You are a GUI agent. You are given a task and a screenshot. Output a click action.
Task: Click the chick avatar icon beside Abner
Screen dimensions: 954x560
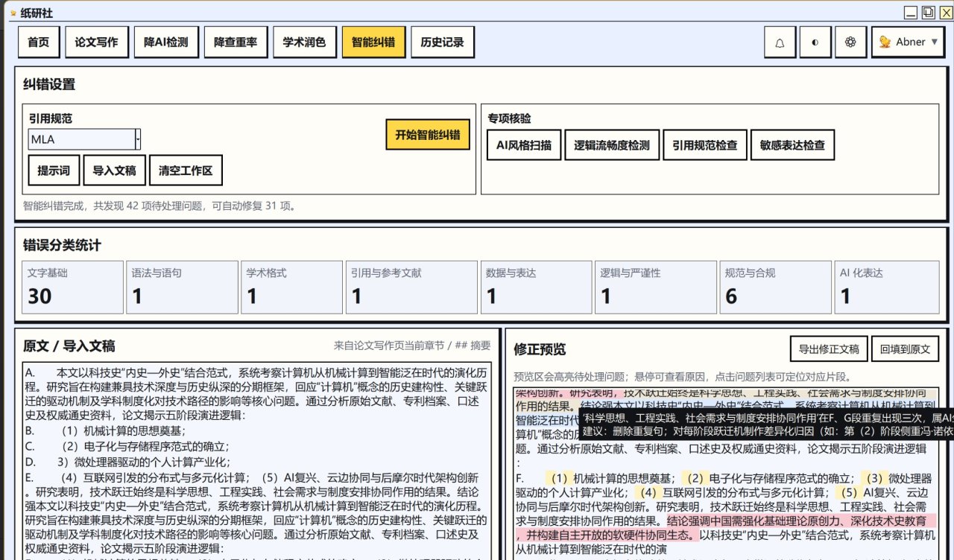coord(885,42)
